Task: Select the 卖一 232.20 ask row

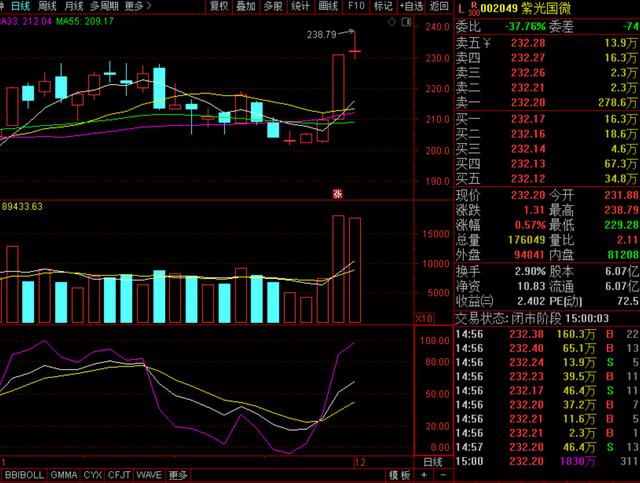Action: [x=547, y=102]
